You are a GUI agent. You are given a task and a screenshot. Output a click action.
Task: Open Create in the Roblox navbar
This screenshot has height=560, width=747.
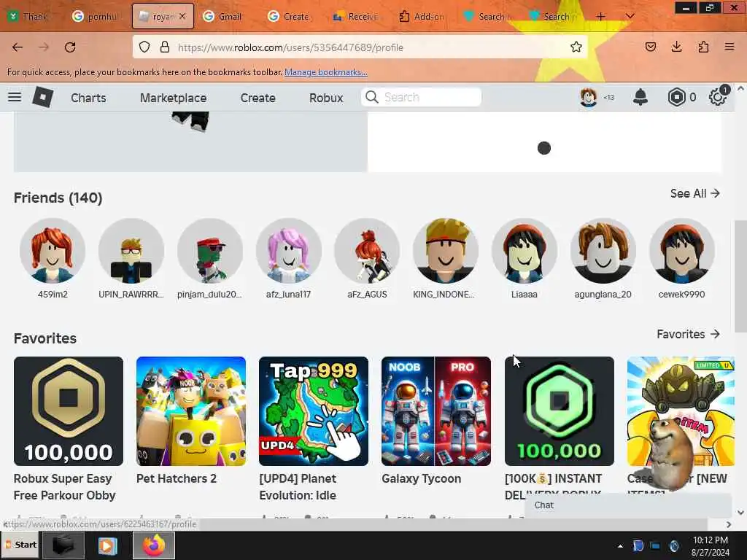(258, 98)
